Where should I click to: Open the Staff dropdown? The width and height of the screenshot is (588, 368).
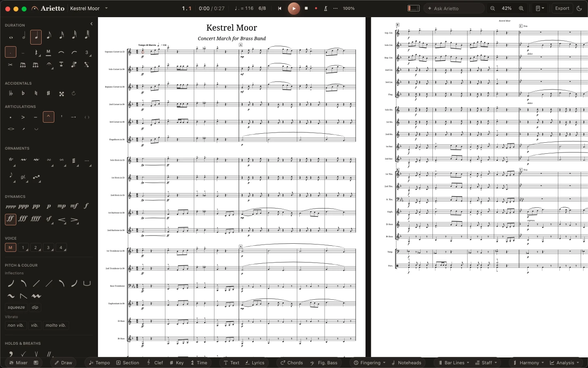[x=486, y=363]
